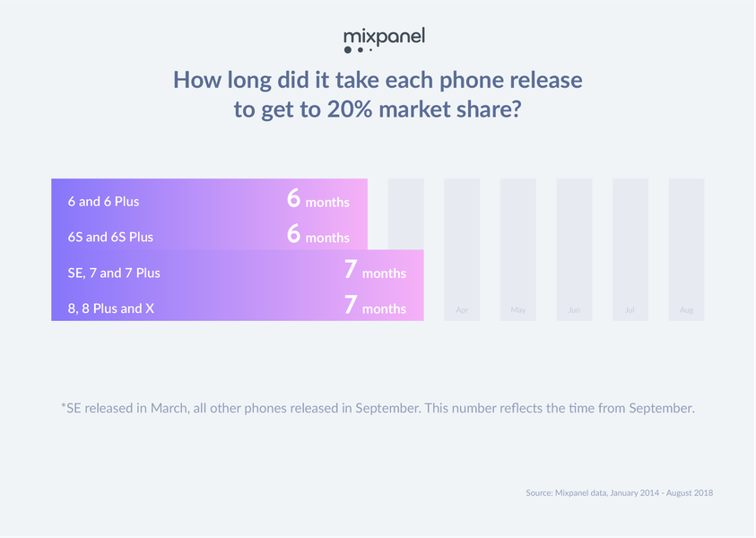Screen dimensions: 756x538
Task: Click the "6 and 6 Plus" bar label
Action: point(103,202)
